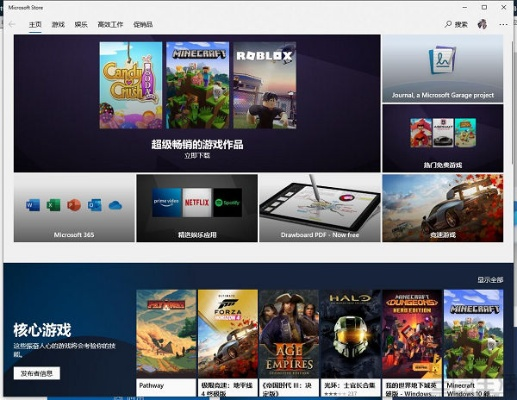Click the 发布者信息 button

click(x=37, y=373)
